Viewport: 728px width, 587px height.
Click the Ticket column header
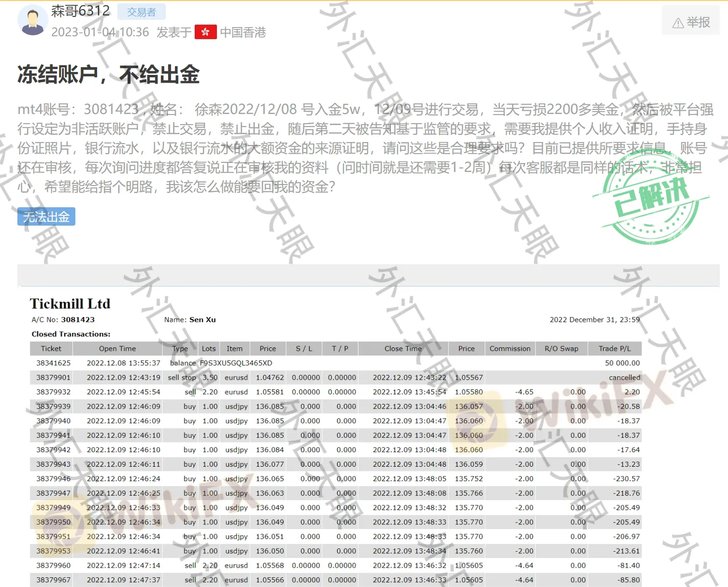pyautogui.click(x=51, y=349)
